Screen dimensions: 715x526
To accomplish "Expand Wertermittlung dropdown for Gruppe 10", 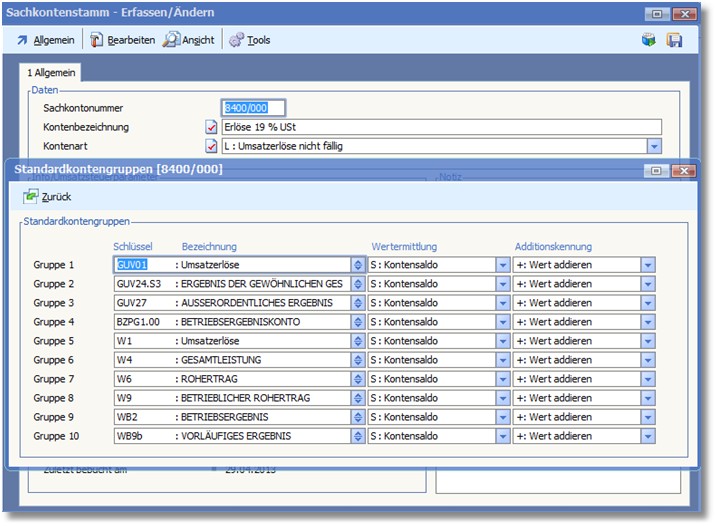I will click(x=503, y=436).
